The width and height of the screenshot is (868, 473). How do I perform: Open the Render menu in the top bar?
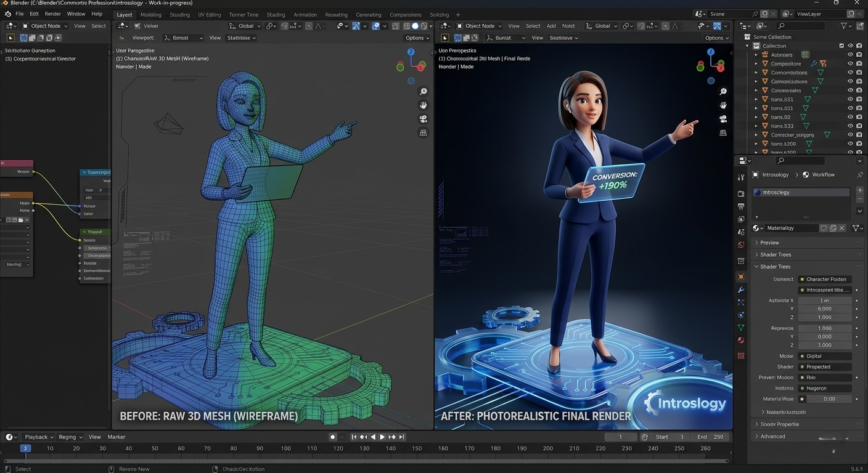(x=52, y=14)
